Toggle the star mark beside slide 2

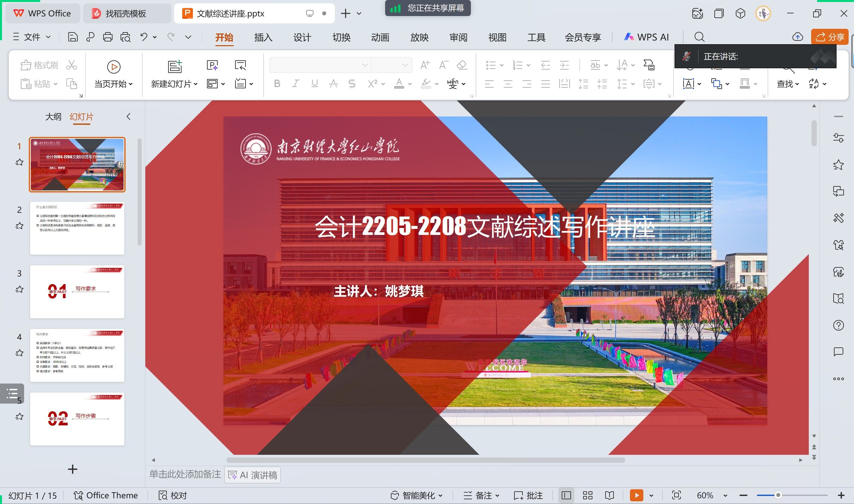[19, 226]
